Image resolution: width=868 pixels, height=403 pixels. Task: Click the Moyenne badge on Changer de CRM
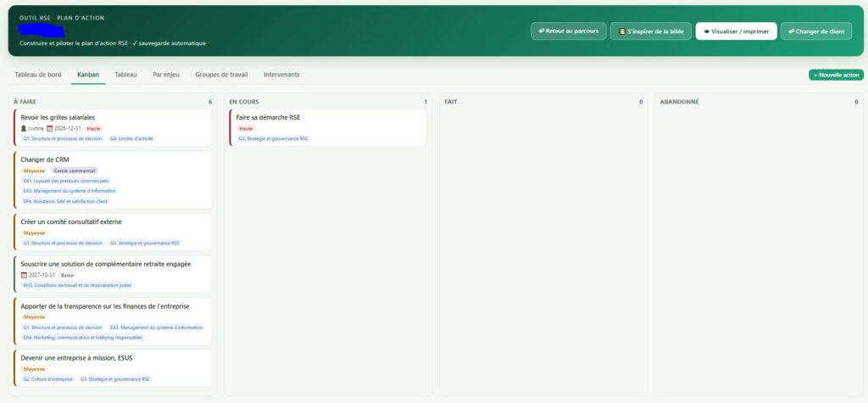34,171
